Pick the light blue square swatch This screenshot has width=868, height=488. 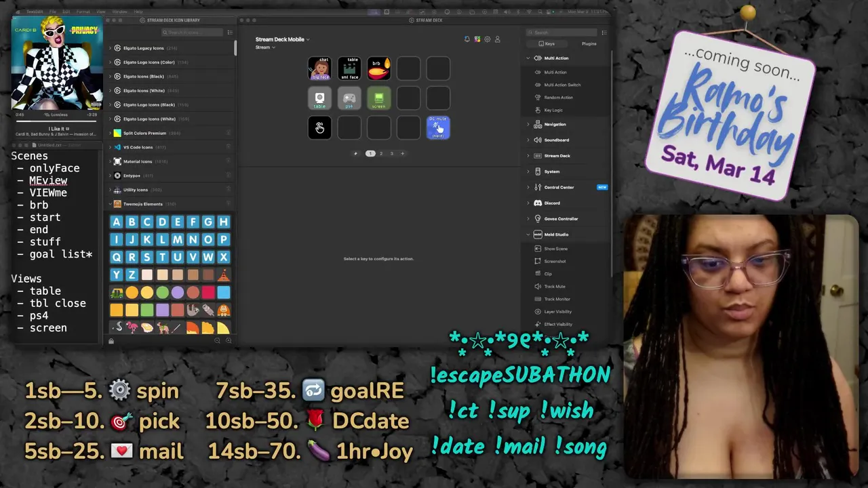[223, 293]
